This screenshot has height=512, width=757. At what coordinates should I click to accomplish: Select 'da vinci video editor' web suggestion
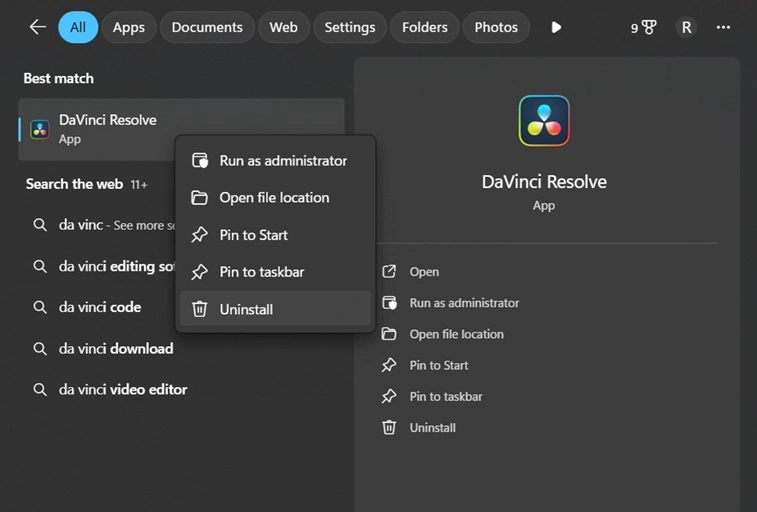123,389
